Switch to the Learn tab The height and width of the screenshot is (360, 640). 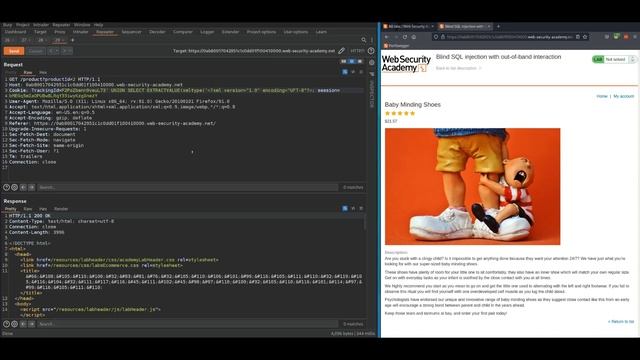[x=321, y=32]
